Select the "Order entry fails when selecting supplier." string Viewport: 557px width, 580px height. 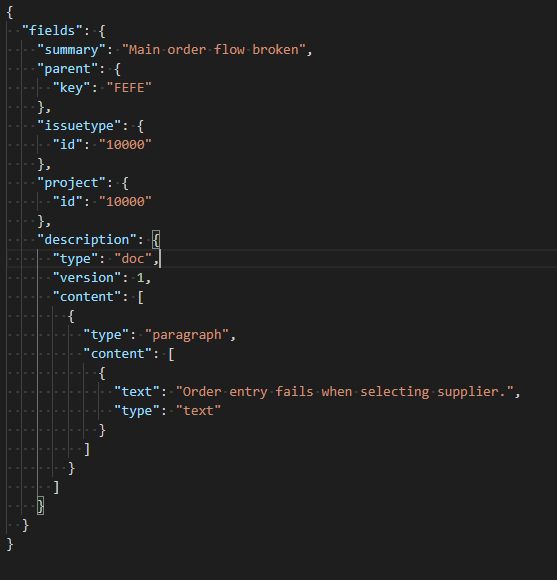tap(345, 392)
